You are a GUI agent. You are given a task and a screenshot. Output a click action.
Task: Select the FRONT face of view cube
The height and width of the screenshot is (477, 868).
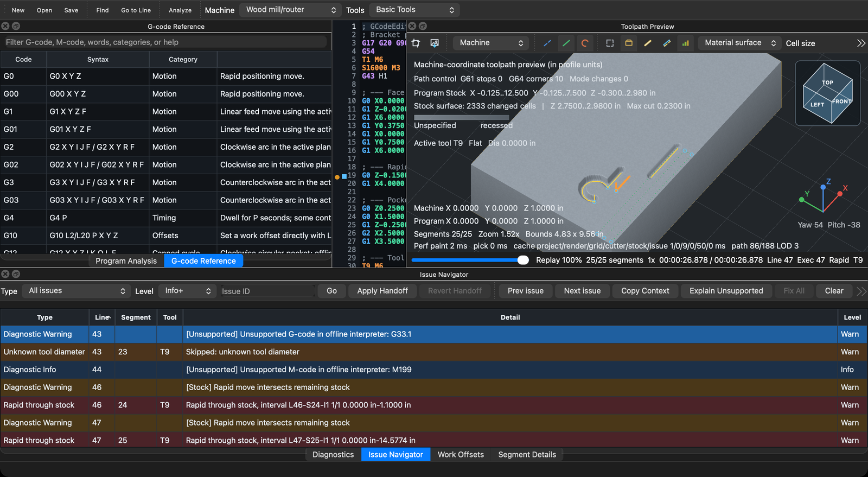click(842, 101)
